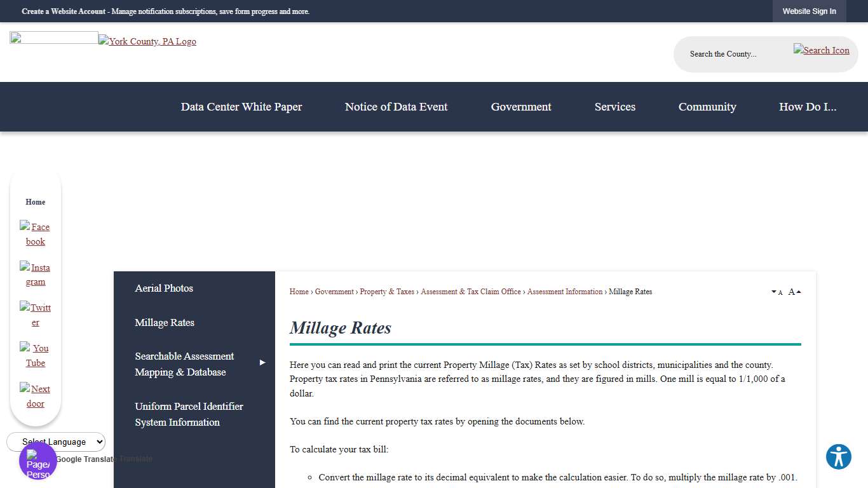Expand the Searchable Assessment Mapping & Database submenu

pos(262,362)
